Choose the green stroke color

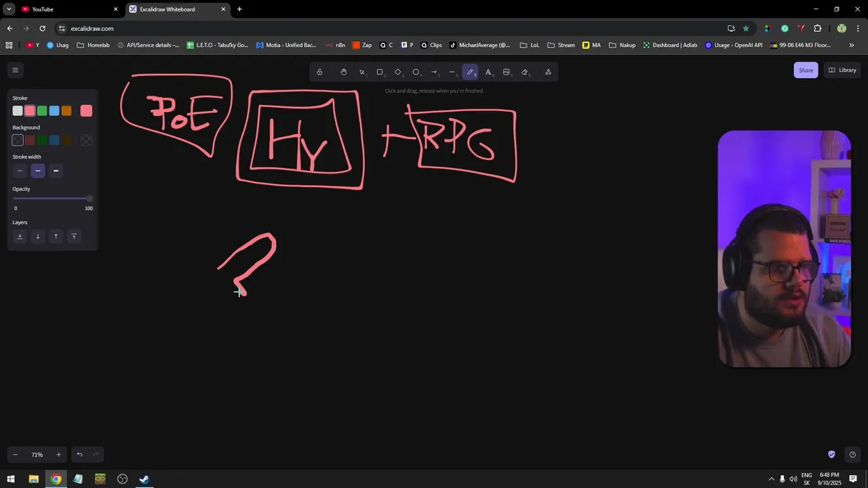click(x=42, y=110)
